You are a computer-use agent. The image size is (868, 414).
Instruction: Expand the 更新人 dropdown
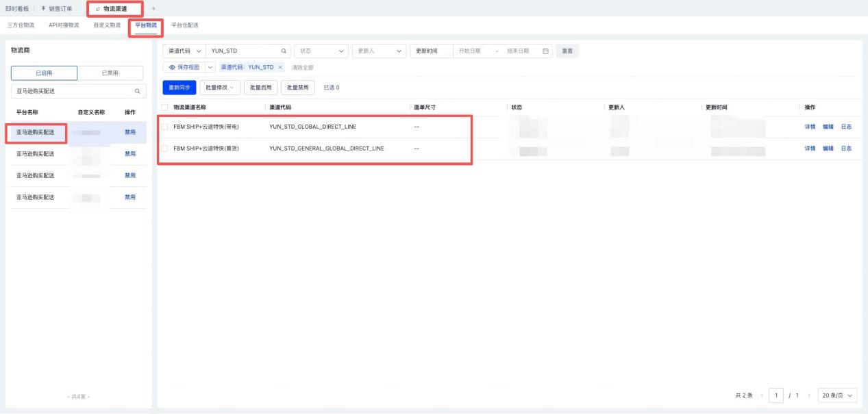pyautogui.click(x=377, y=51)
